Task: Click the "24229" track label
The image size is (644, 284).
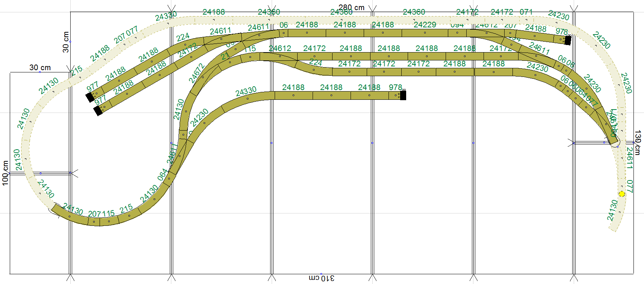Action: pos(425,24)
